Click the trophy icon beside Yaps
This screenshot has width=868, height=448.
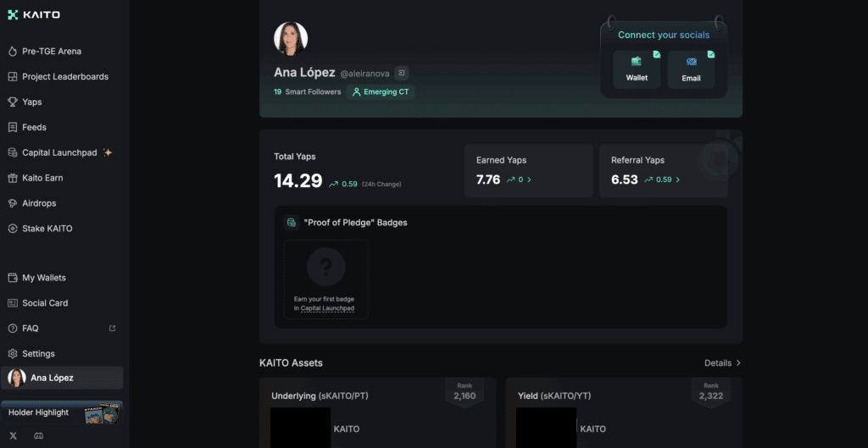pyautogui.click(x=13, y=102)
